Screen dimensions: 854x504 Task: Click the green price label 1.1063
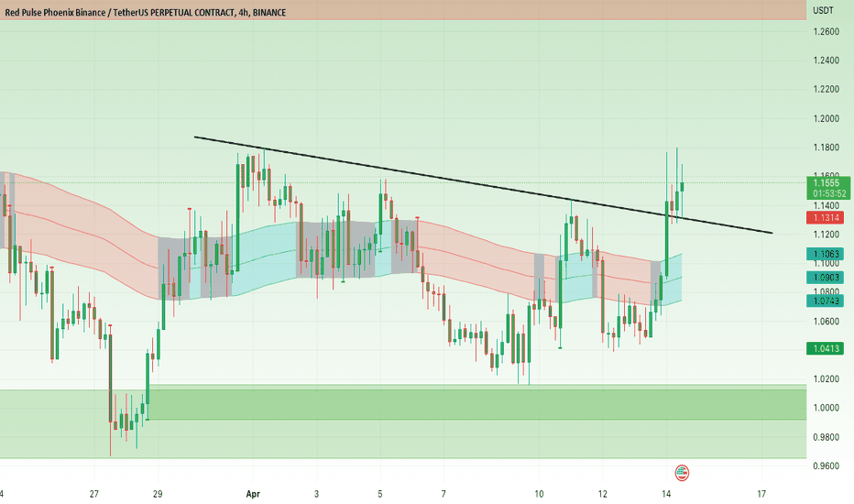825,254
